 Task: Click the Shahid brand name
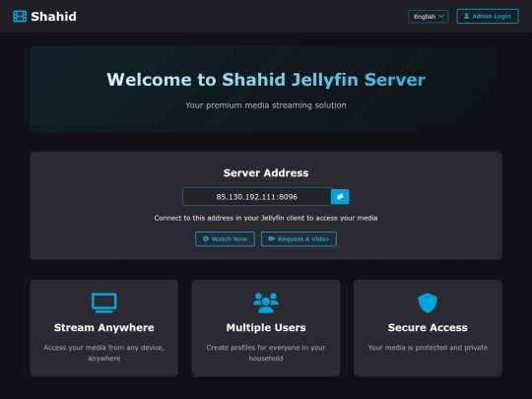[53, 17]
